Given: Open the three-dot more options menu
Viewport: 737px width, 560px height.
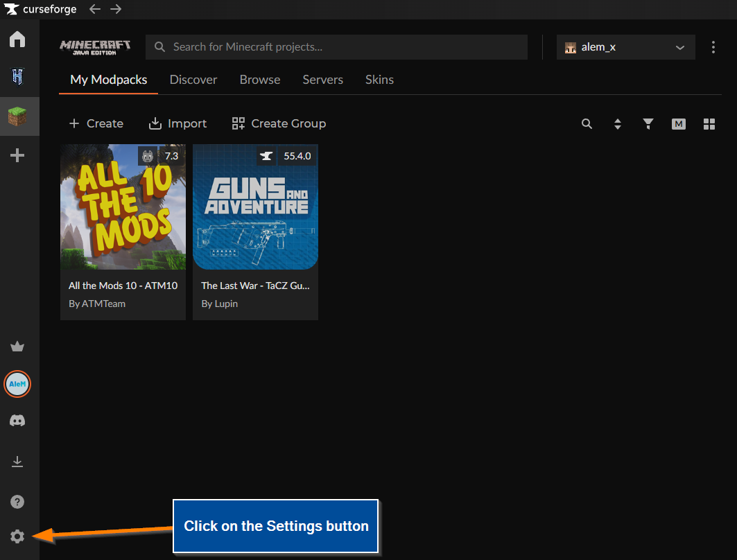Looking at the screenshot, I should click(x=713, y=47).
